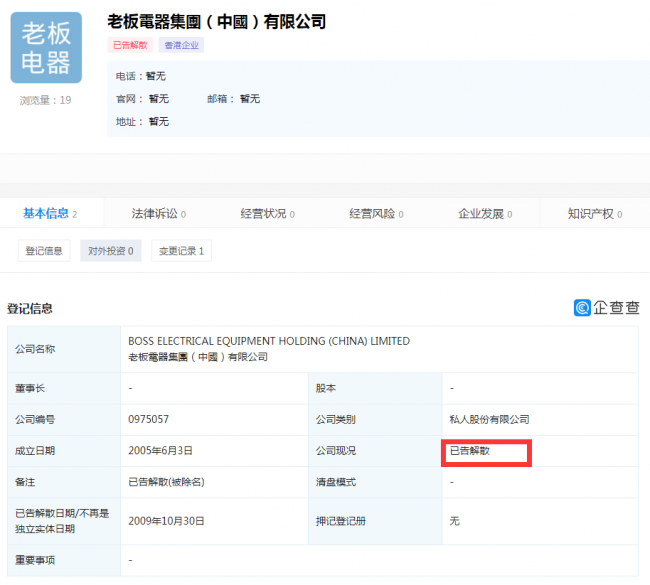Click the 已告解散 status tag under the title

(x=130, y=45)
